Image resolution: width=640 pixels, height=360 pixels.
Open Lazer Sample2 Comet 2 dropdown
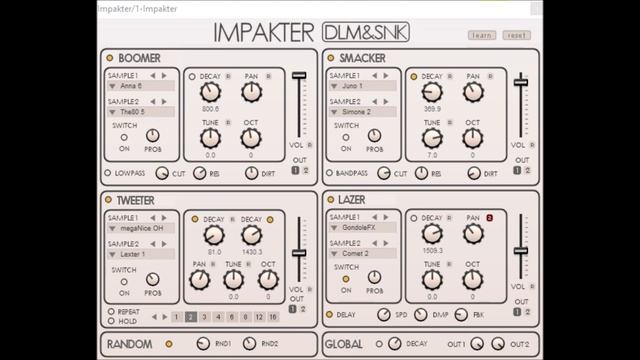coord(362,253)
